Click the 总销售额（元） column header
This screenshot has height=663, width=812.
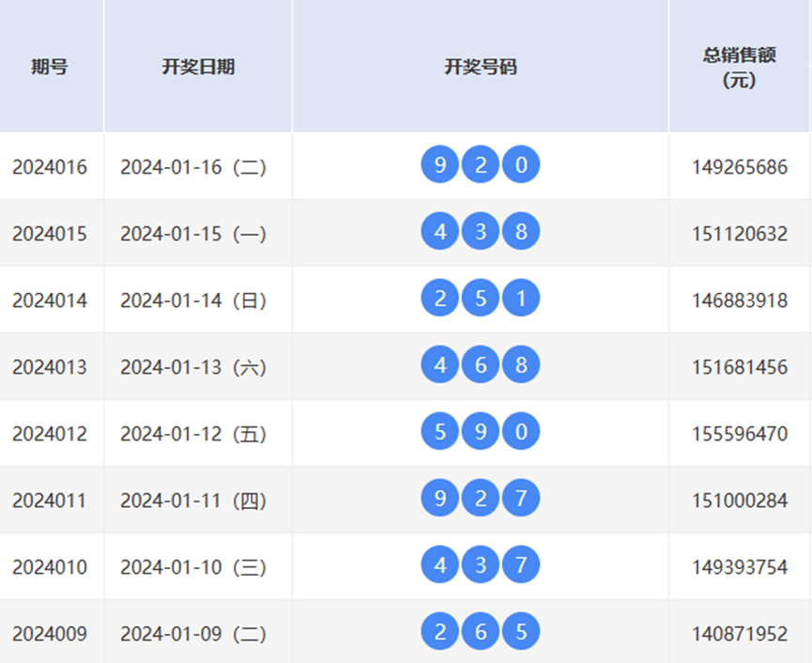tap(740, 67)
